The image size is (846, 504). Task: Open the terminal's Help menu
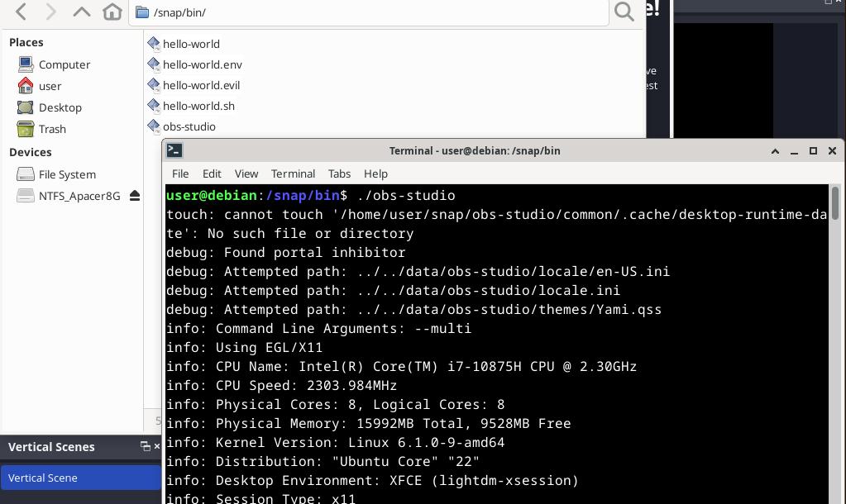pyautogui.click(x=375, y=174)
